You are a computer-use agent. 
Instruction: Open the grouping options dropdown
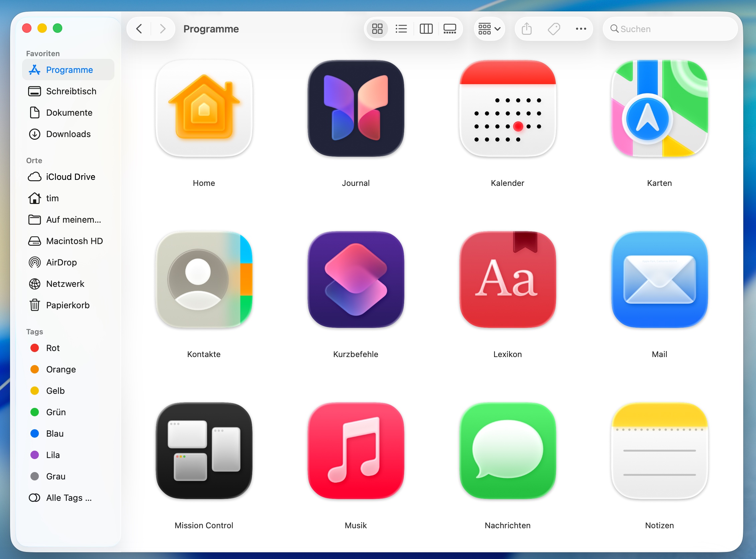point(489,29)
